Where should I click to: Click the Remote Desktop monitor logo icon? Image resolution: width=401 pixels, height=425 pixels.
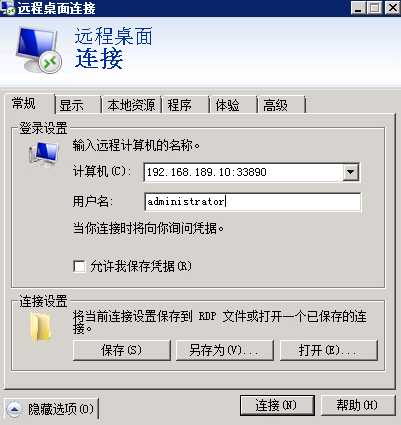38,50
